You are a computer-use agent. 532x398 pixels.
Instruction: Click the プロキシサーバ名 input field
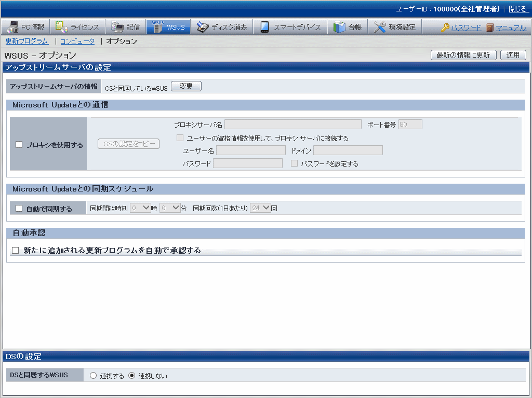[293, 125]
